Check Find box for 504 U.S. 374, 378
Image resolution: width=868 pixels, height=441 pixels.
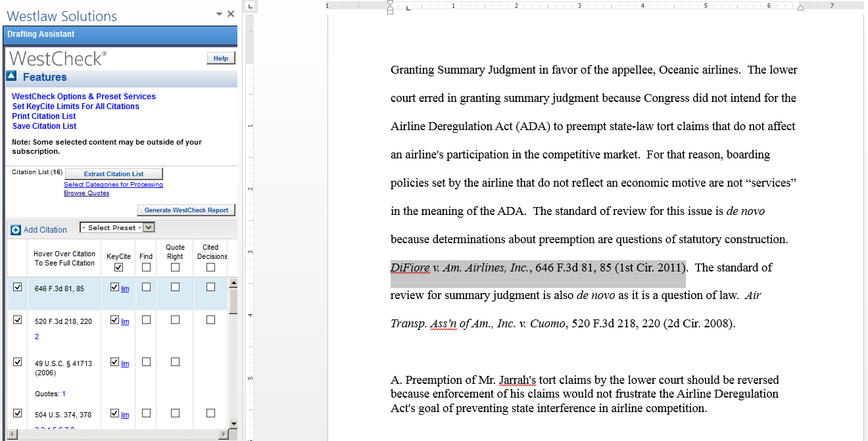pyautogui.click(x=146, y=413)
